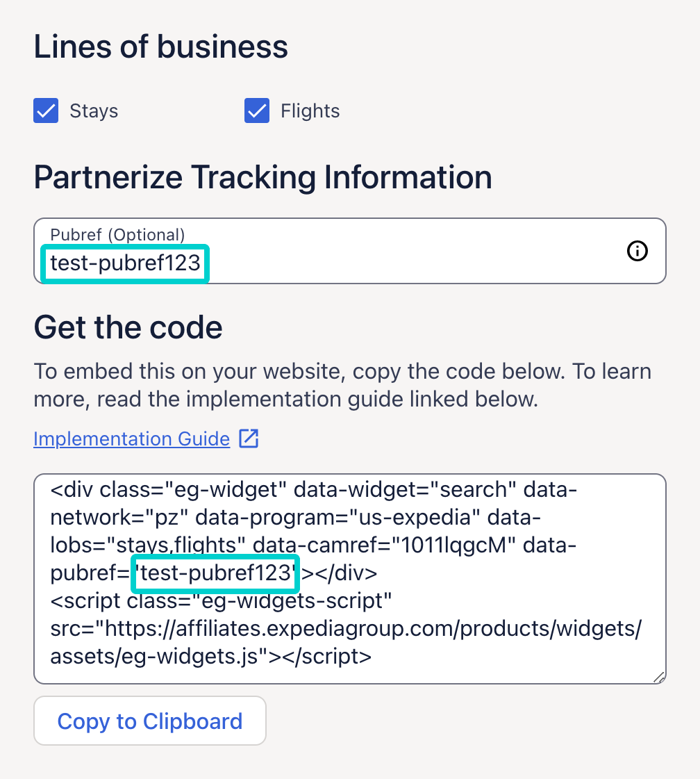Click the resize handle of the code box
This screenshot has width=700, height=779.
(x=658, y=678)
